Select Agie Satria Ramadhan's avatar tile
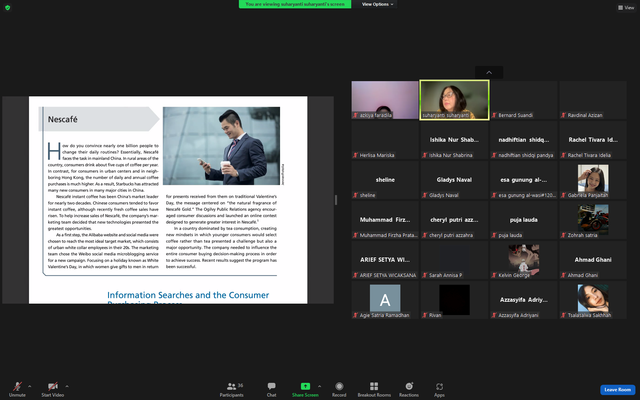The image size is (640, 400). pos(385,300)
